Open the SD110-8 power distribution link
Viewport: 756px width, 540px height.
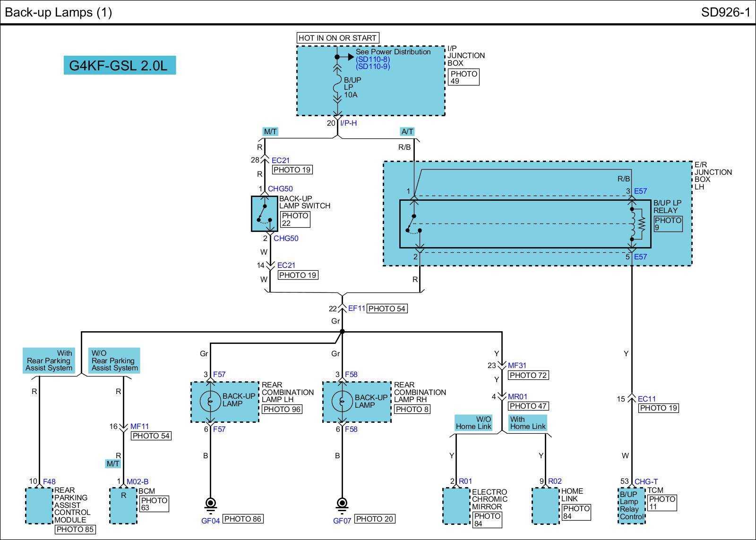pyautogui.click(x=372, y=59)
